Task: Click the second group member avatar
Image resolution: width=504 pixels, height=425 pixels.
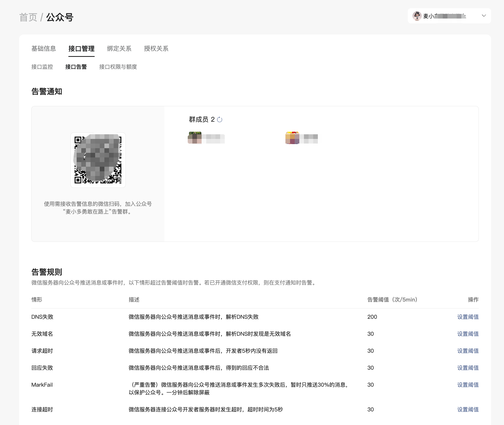Action: click(292, 138)
